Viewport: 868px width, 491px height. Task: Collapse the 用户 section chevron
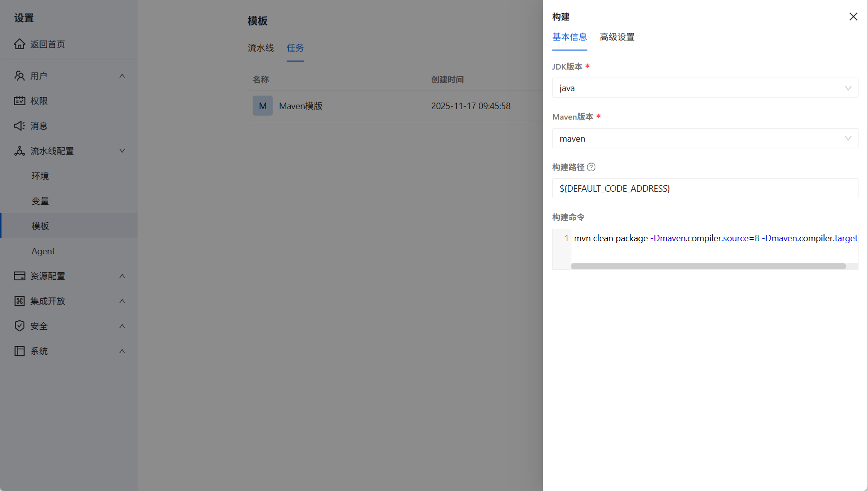coord(122,76)
